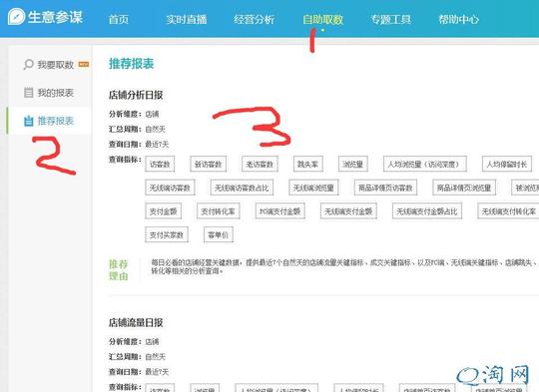Click the 生意参谋 brand title
Image resolution: width=539 pixels, height=392 pixels.
(55, 17)
